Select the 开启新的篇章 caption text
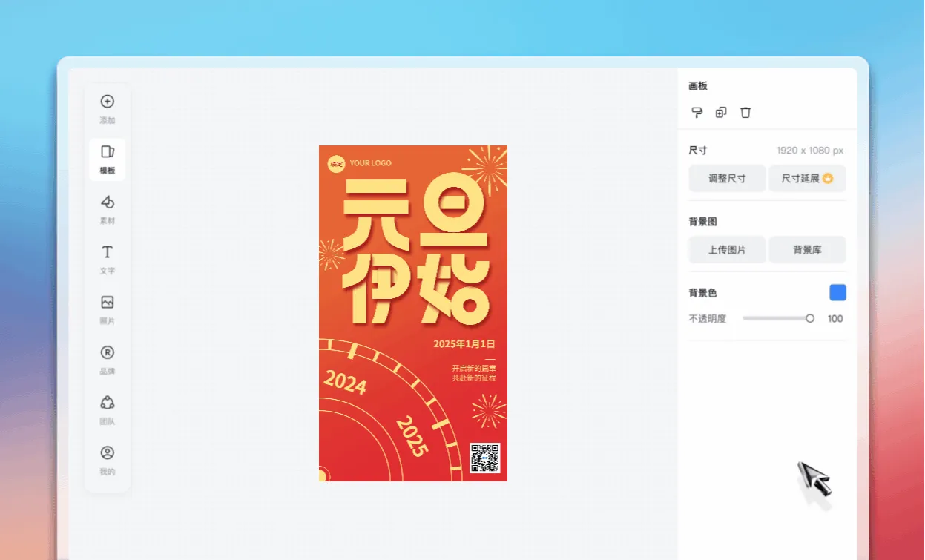Image resolution: width=925 pixels, height=560 pixels. [x=474, y=368]
